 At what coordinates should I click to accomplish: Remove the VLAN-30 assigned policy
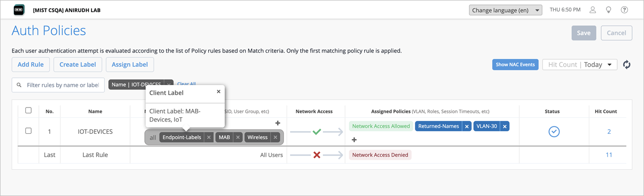pos(505,126)
